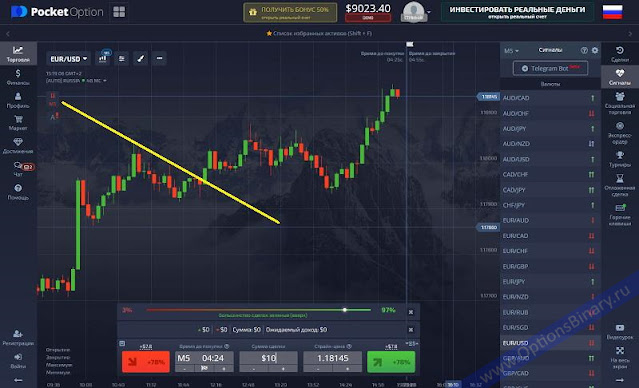Screen dimensions: 639x388
Task: Collapse the trading panel minimize icon
Action: tap(122, 344)
